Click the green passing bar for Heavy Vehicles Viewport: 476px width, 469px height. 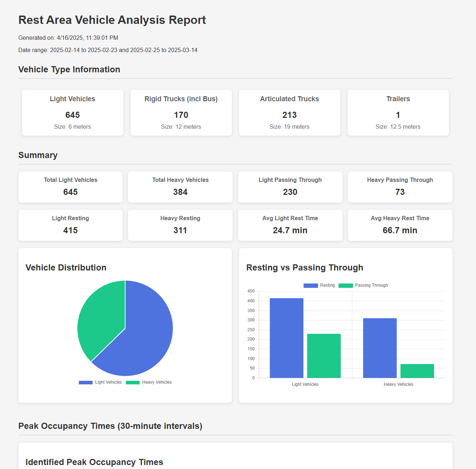point(417,371)
